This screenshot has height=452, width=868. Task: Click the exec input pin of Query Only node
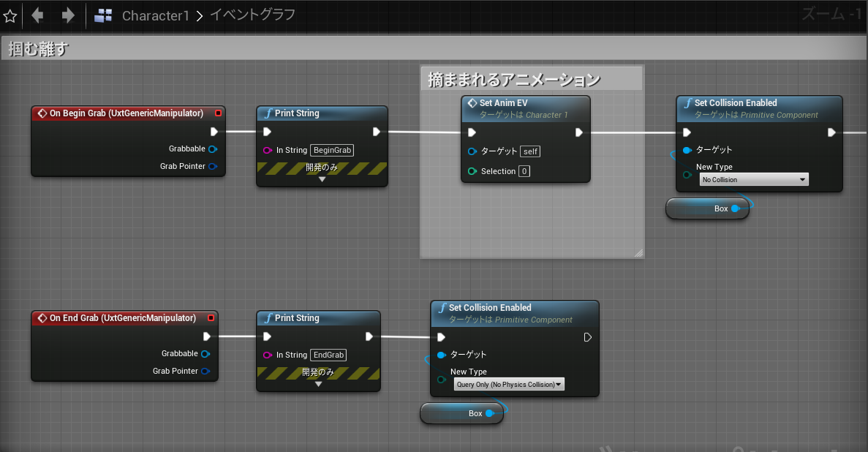[x=441, y=337]
